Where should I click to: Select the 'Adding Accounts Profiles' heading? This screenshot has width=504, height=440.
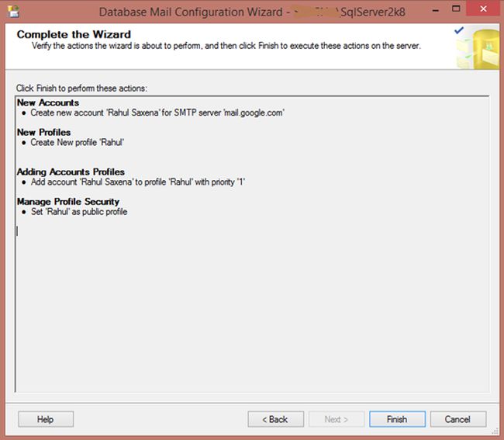coord(71,172)
